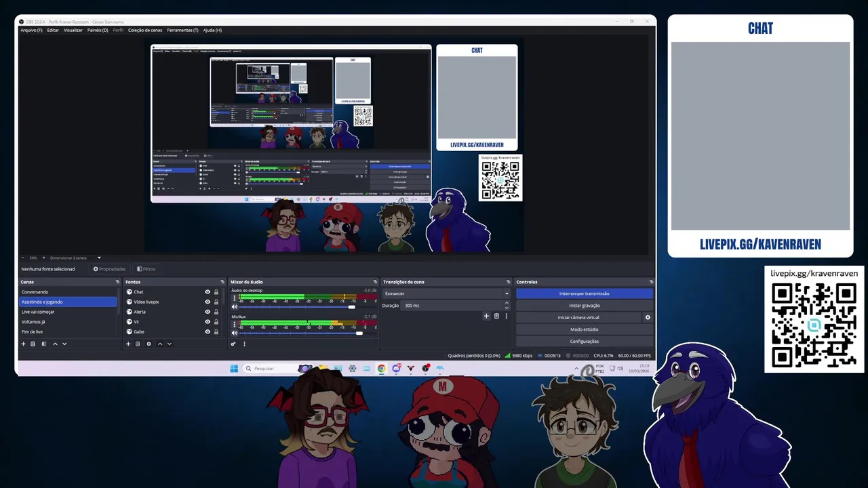Zoom in preview with plus icon
The image size is (868, 488).
click(x=44, y=258)
